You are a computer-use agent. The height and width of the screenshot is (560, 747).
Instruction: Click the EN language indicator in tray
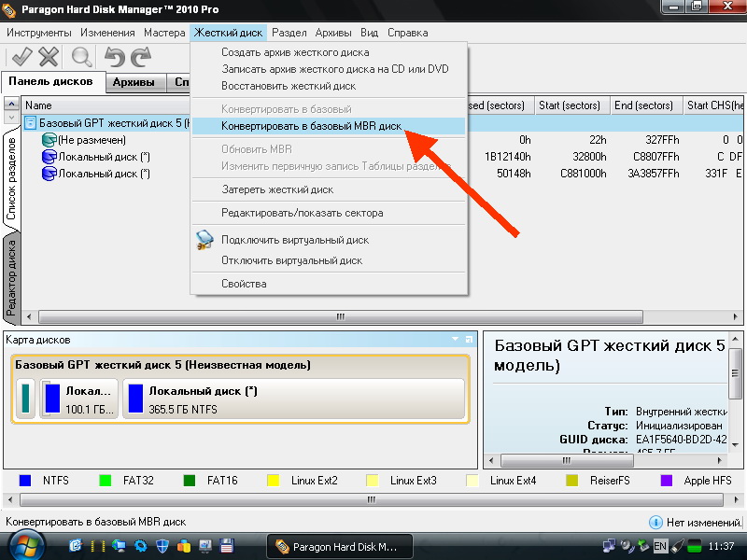[660, 545]
